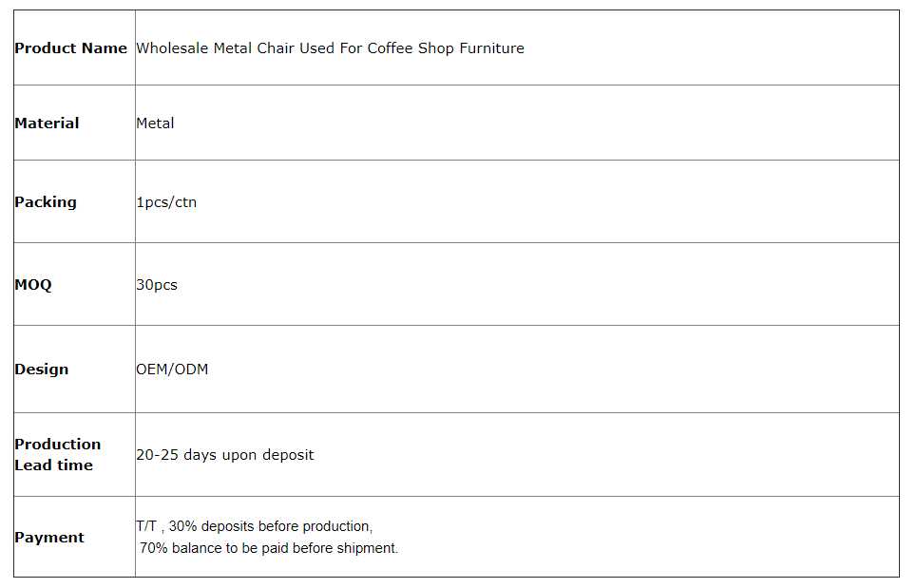Click the Payment row label
This screenshot has width=917, height=588.
(x=49, y=538)
